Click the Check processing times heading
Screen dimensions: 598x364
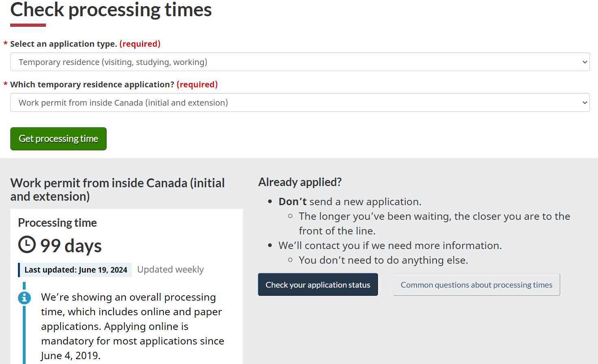[x=111, y=10]
